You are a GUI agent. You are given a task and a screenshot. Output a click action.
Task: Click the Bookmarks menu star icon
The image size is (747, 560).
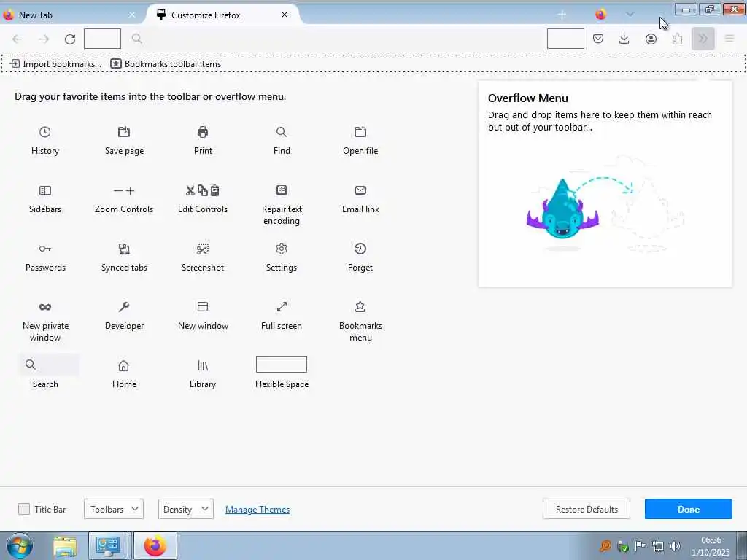click(360, 307)
